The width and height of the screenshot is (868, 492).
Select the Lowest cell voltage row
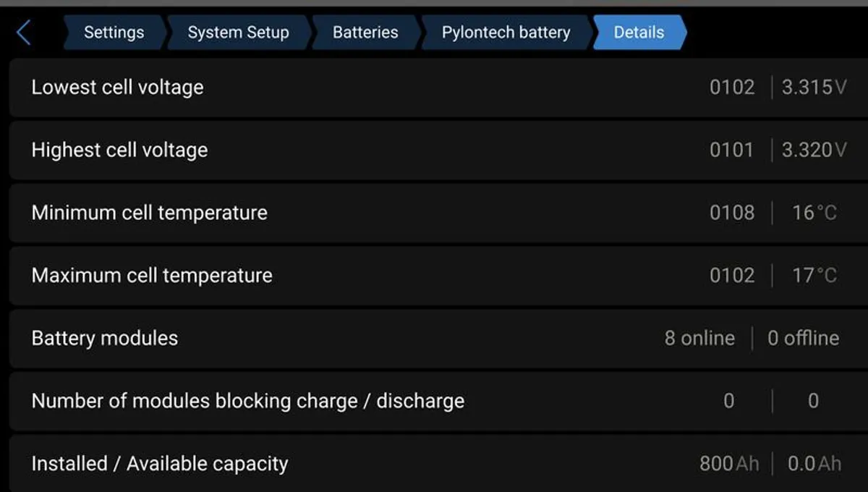(362, 88)
